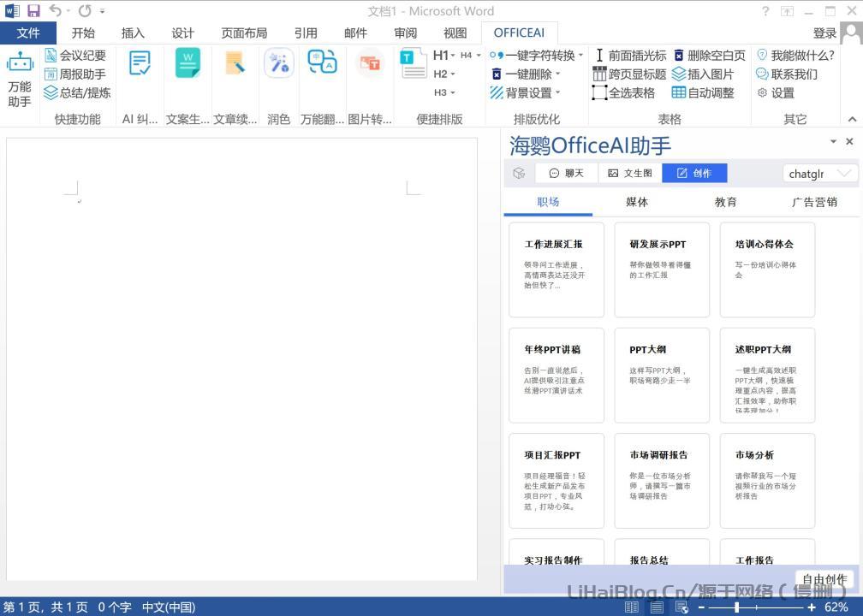Open zoom dialog via 62% level

[x=836, y=607]
